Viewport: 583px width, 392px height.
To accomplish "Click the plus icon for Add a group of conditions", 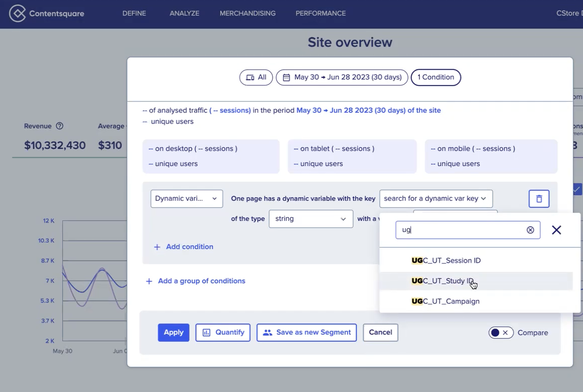I will pos(149,281).
